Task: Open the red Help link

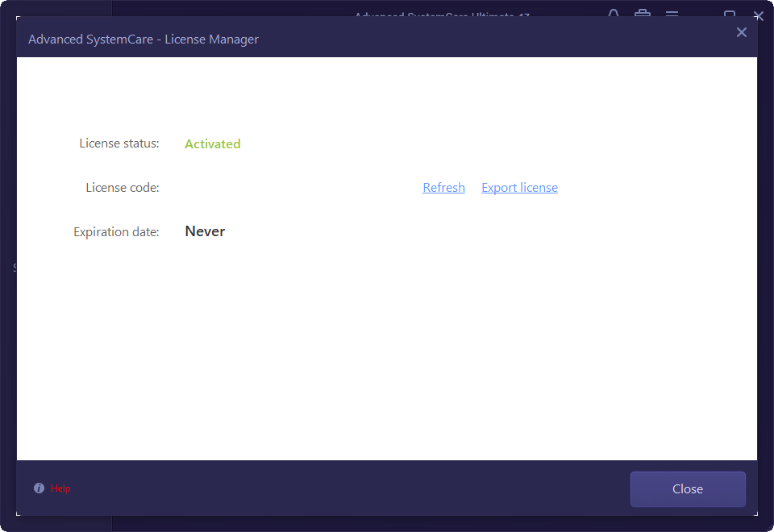Action: (x=60, y=488)
